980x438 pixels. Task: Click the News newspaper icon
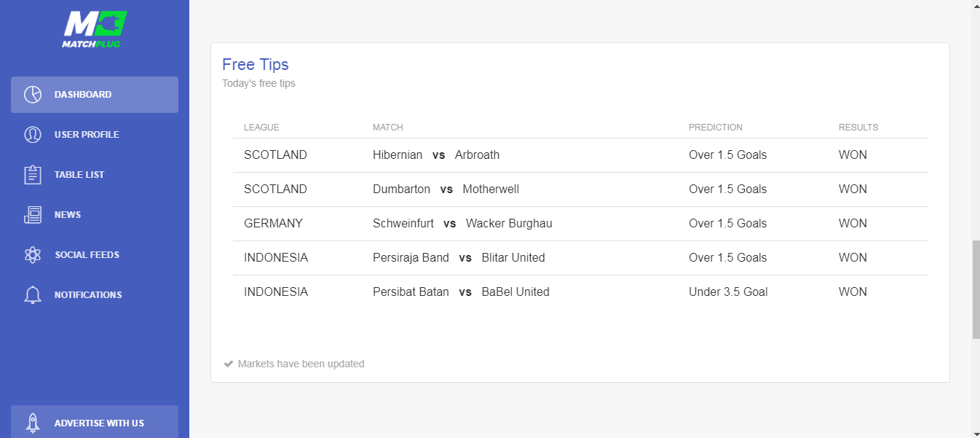[x=32, y=215]
